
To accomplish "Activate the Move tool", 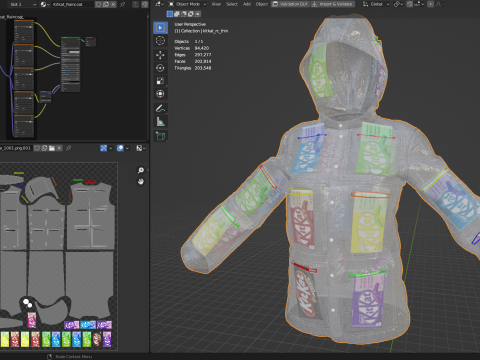I will tap(160, 55).
